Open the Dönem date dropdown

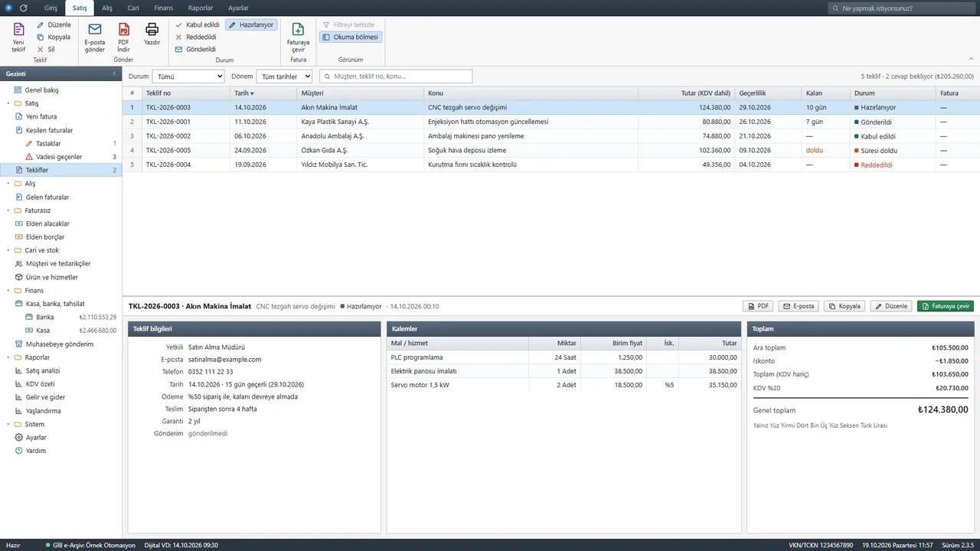[x=284, y=77]
